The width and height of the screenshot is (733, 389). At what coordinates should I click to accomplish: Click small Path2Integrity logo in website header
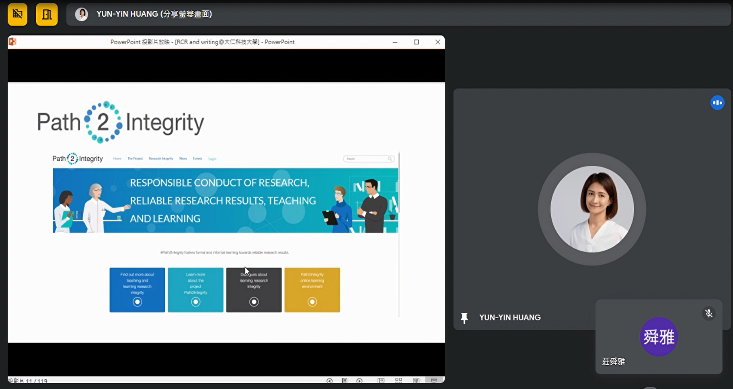click(x=78, y=158)
